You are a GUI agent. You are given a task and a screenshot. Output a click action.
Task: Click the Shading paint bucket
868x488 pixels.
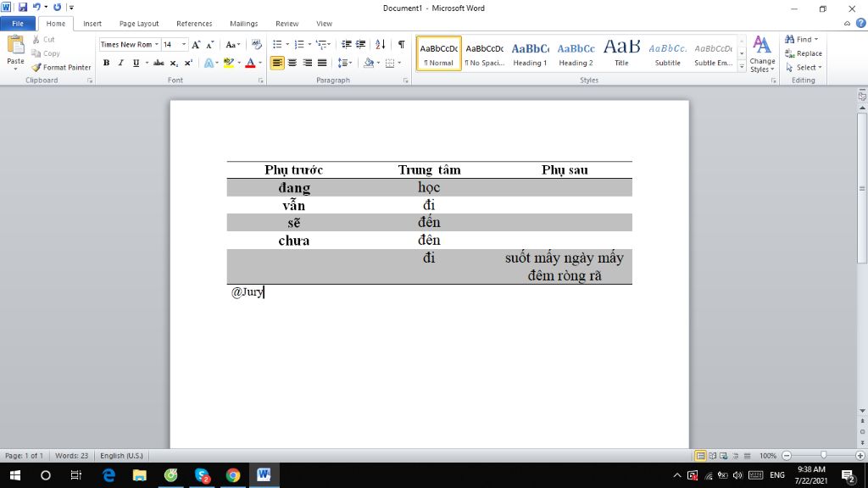pyautogui.click(x=369, y=63)
